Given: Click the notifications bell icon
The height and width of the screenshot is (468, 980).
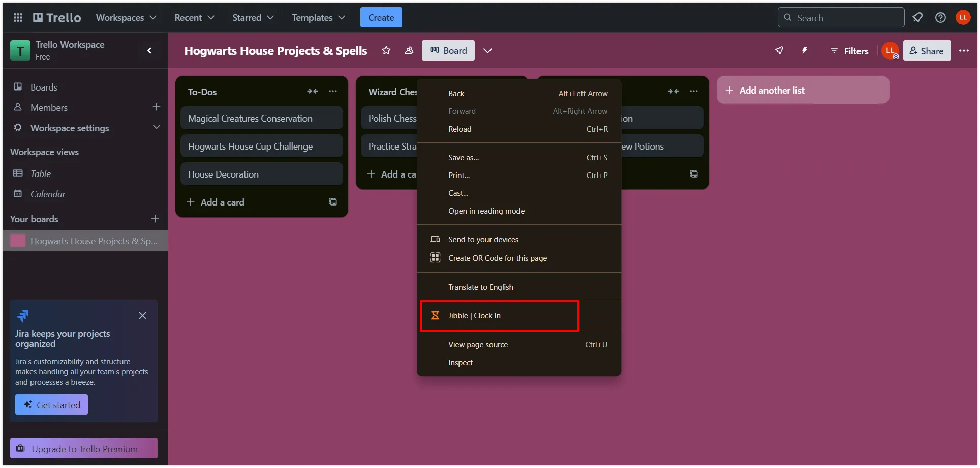Looking at the screenshot, I should (917, 17).
